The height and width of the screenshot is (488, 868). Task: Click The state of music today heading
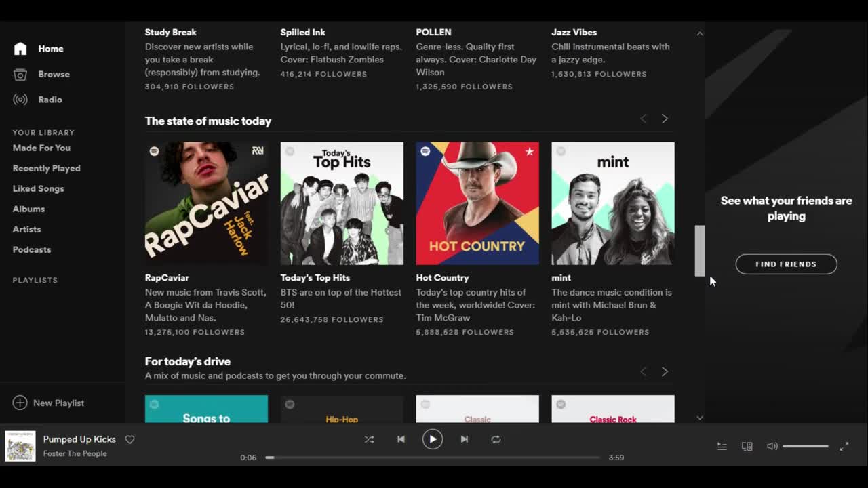[208, 121]
